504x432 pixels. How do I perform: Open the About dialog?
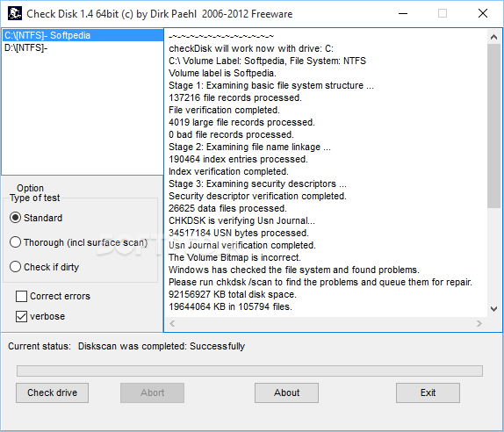coord(287,392)
